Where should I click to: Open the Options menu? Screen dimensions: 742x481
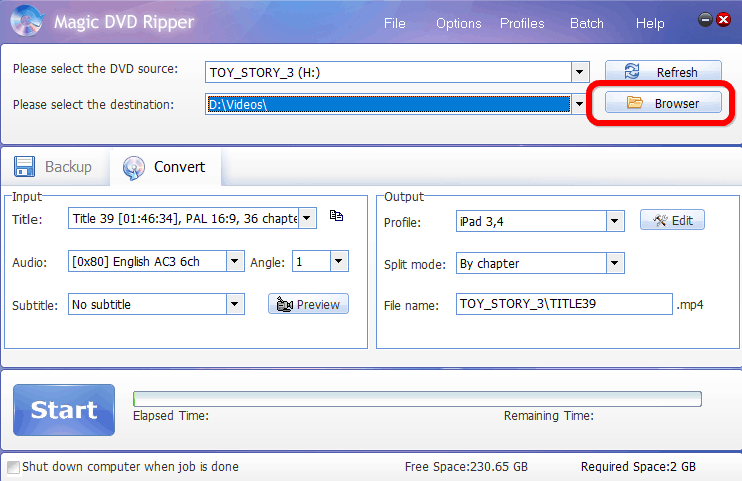click(x=459, y=23)
